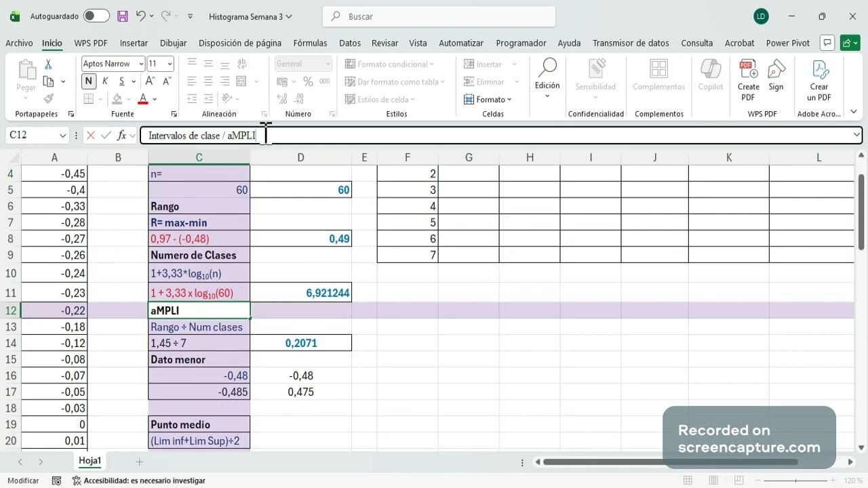The width and height of the screenshot is (868, 488).
Task: Select the row 12 header
Action: [10, 310]
